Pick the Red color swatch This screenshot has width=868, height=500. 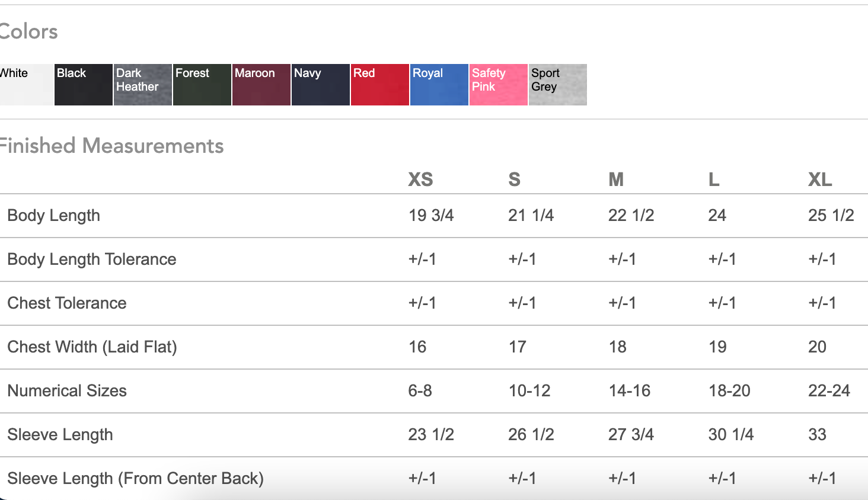tap(380, 85)
